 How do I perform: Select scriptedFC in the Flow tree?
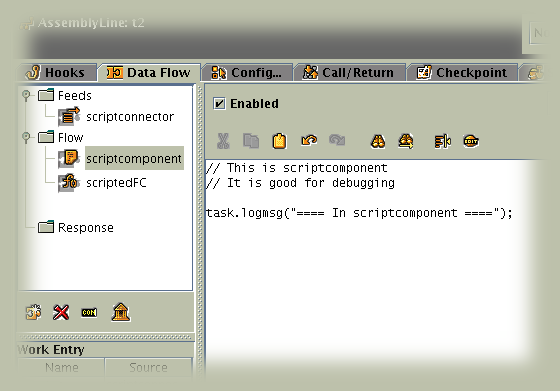[x=116, y=182]
